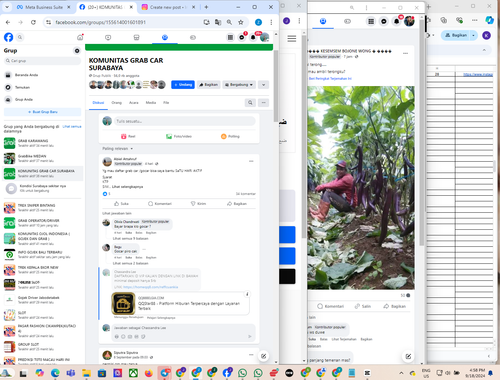Open Messenger in the second Facebook window

point(384,21)
